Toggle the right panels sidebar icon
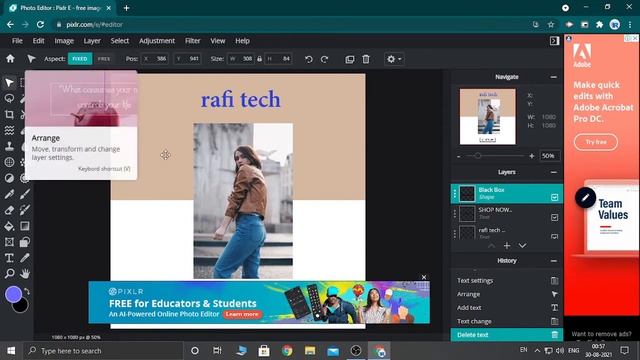The height and width of the screenshot is (360, 640). pyautogui.click(x=554, y=41)
